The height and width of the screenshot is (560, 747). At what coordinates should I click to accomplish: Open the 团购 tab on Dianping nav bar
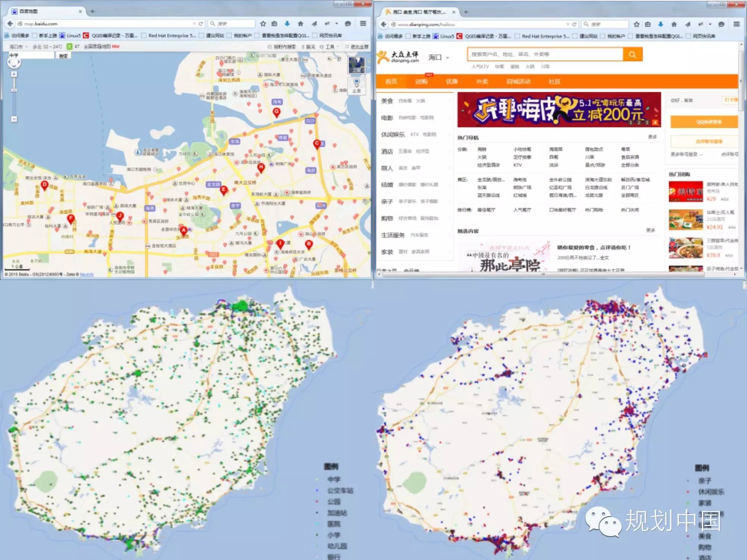click(421, 81)
